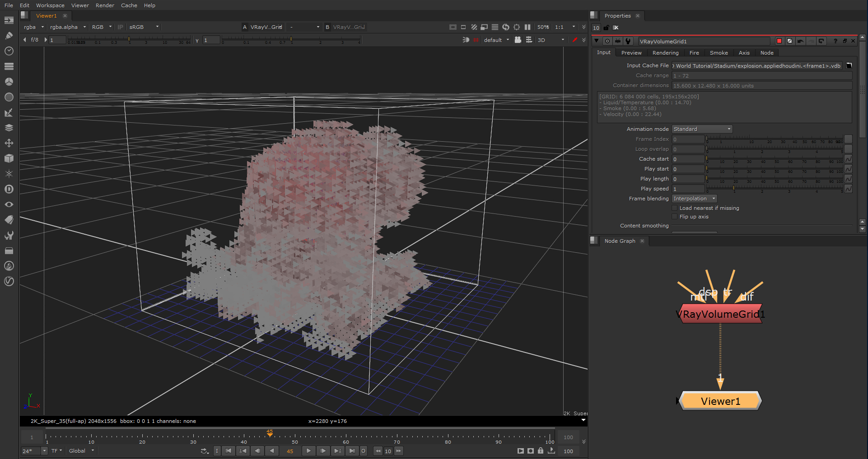The width and height of the screenshot is (868, 459).
Task: Click the Play speed slider
Action: tap(775, 189)
